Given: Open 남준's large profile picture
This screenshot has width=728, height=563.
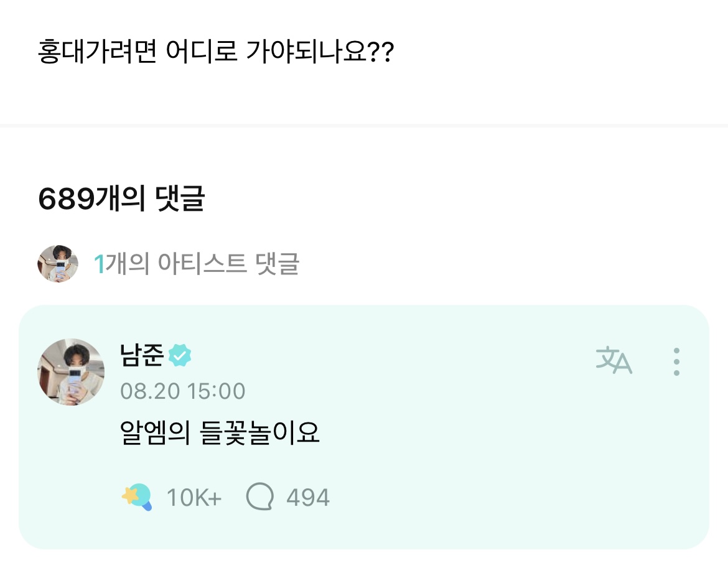Looking at the screenshot, I should coord(72,372).
